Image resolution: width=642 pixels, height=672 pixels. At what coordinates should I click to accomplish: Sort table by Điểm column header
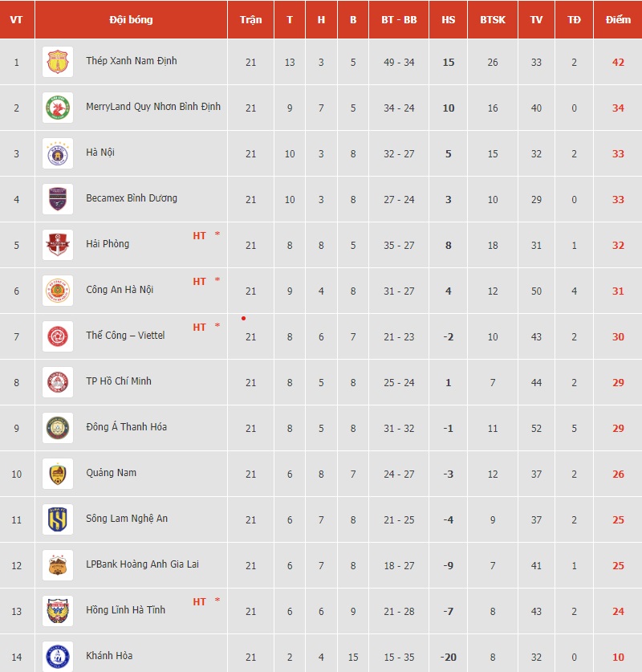(618, 20)
